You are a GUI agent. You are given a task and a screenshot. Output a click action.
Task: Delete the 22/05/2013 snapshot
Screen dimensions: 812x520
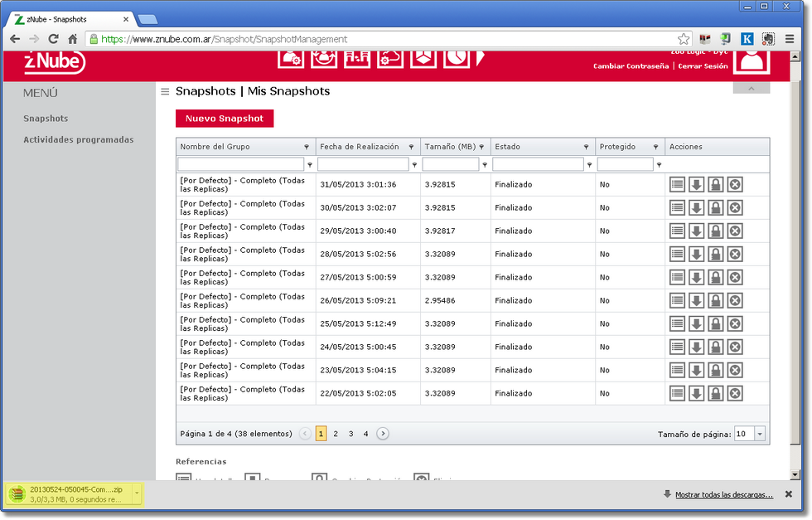[x=735, y=393]
